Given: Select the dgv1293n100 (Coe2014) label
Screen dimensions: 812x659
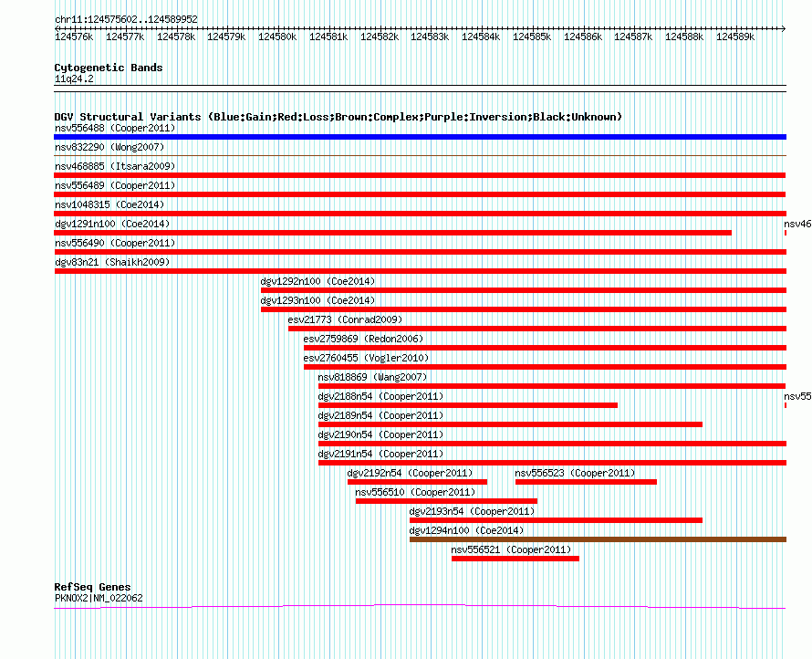Looking at the screenshot, I should [318, 300].
